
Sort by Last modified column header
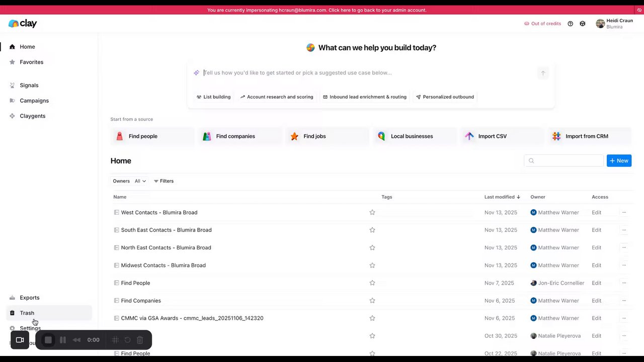[x=502, y=197]
